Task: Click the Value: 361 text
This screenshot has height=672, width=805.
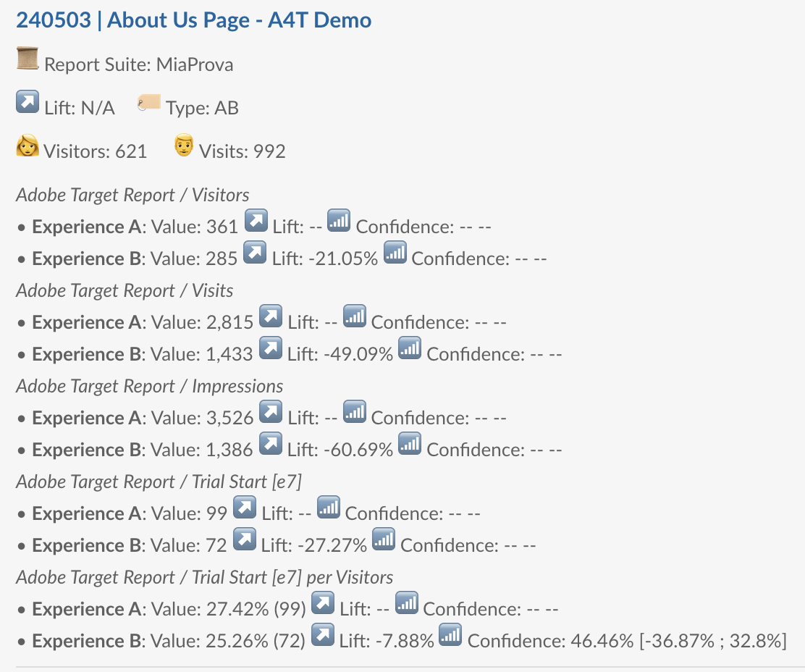Action: [195, 227]
